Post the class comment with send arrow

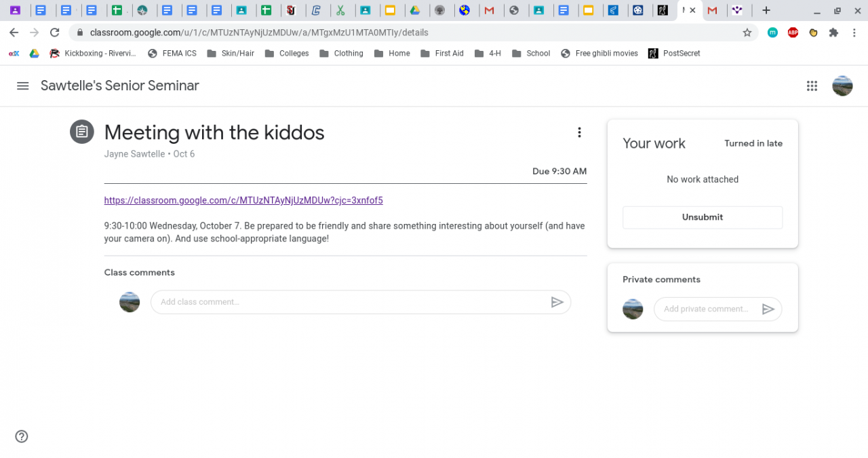[x=557, y=303]
